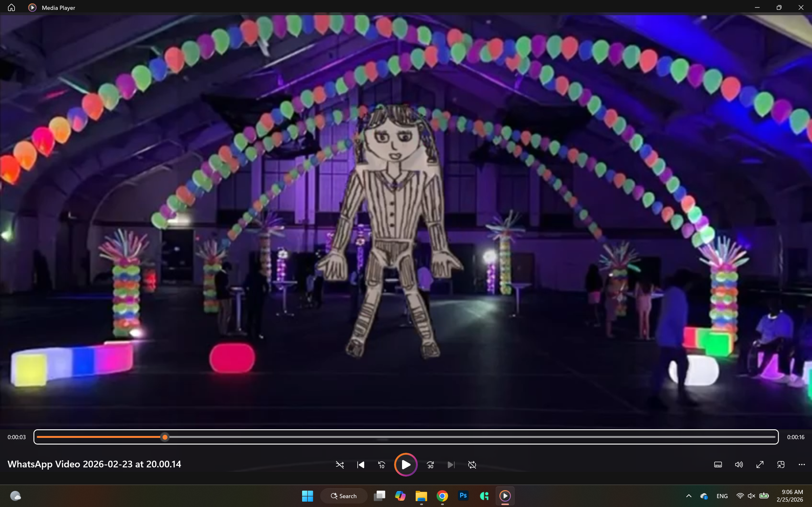The width and height of the screenshot is (812, 507).
Task: Click the taskbar Search box
Action: coord(344,496)
